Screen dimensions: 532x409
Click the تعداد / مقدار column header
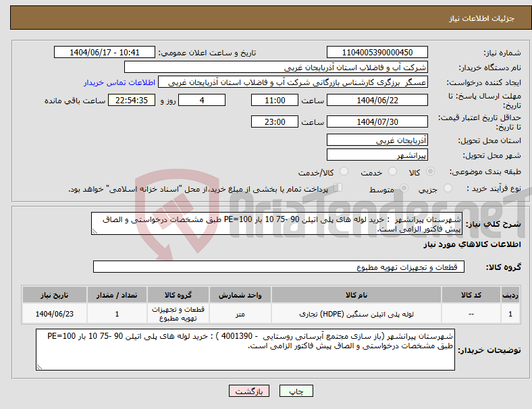[117, 295]
